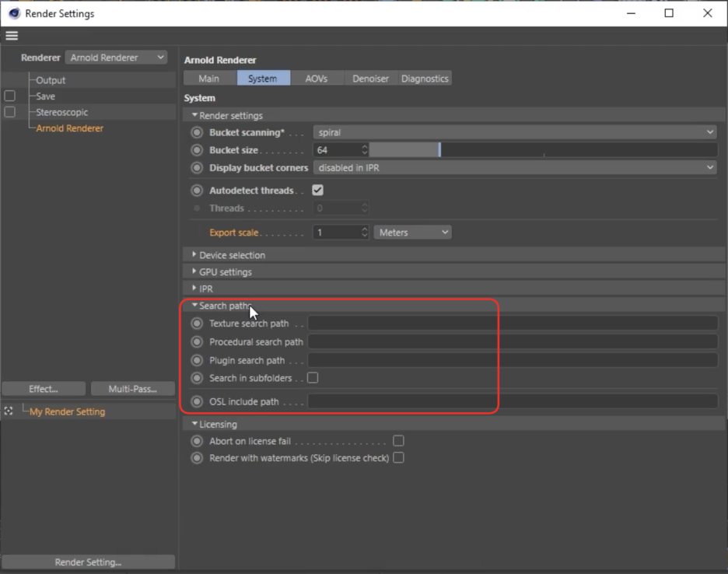The image size is (728, 574).
Task: Click the Export scale label
Action: click(233, 233)
